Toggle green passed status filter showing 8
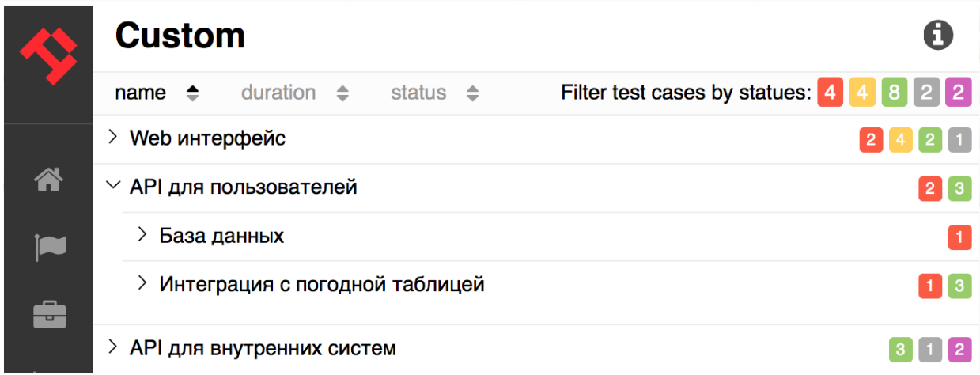Viewport: 980px width, 375px height. [894, 93]
